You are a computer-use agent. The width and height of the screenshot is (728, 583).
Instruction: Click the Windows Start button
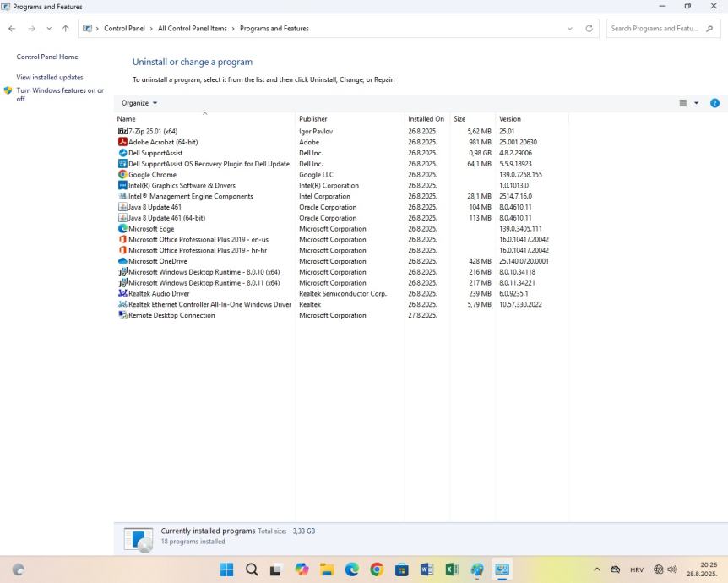pos(227,569)
